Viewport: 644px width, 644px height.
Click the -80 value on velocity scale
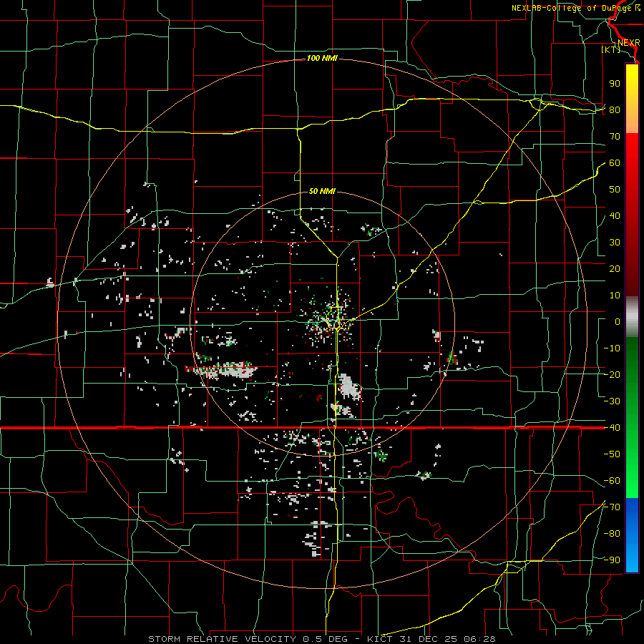pyautogui.click(x=612, y=534)
